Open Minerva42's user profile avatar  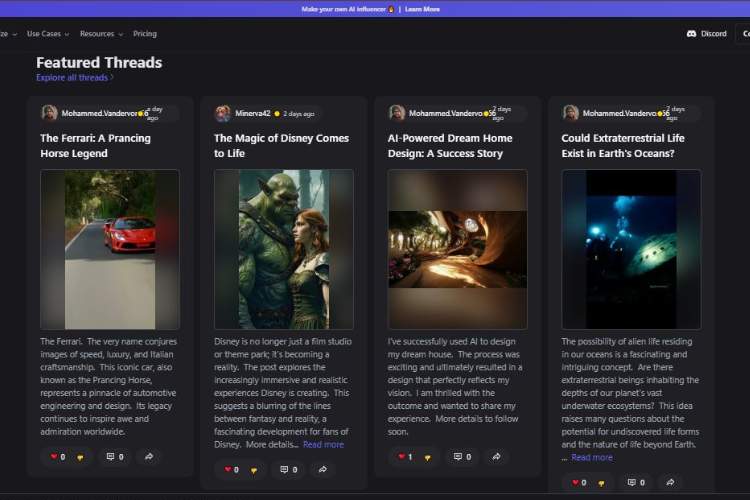[x=223, y=113]
